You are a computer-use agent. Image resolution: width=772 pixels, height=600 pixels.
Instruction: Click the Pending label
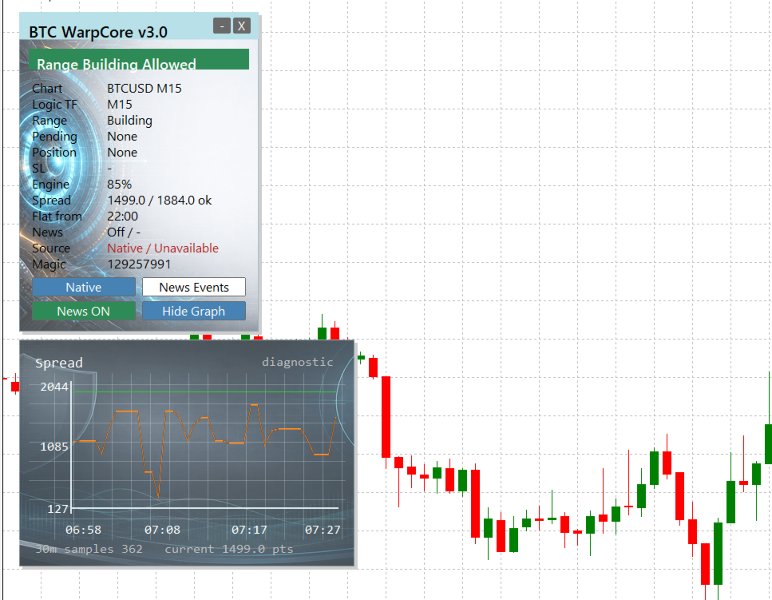[x=55, y=136]
